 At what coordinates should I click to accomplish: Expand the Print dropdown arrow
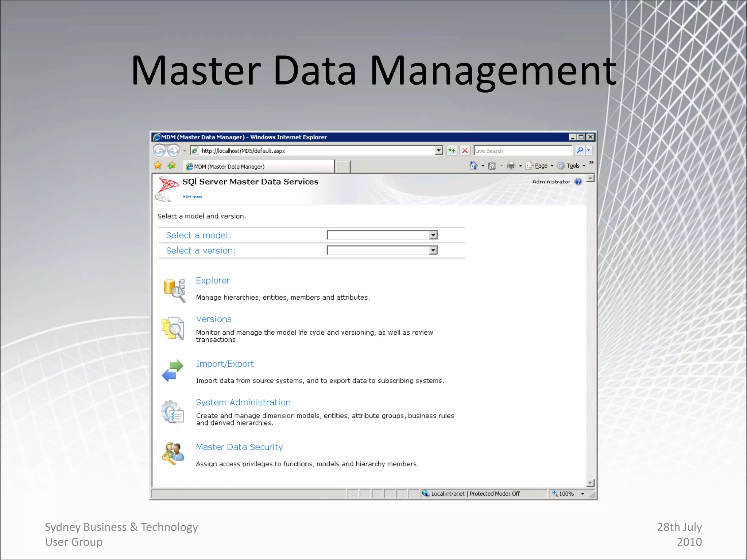click(520, 166)
